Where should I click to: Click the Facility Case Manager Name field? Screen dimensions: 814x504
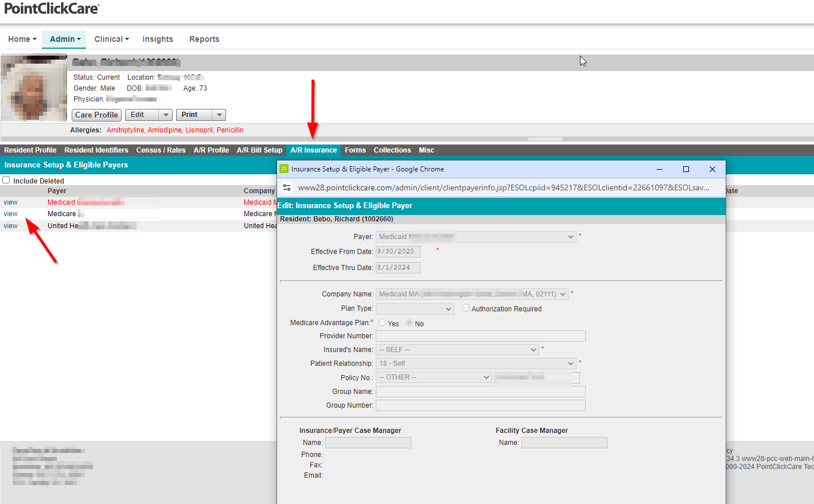tap(564, 443)
